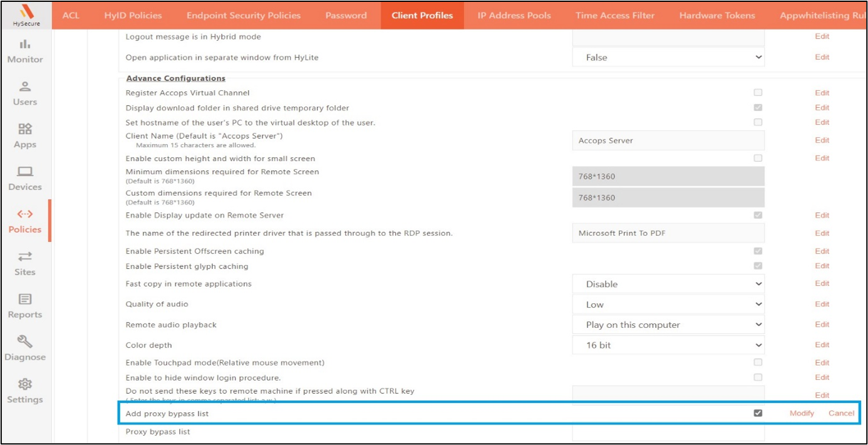Screen dimensions: 868x445
Task: Open the Reports sidebar icon
Action: click(x=25, y=306)
